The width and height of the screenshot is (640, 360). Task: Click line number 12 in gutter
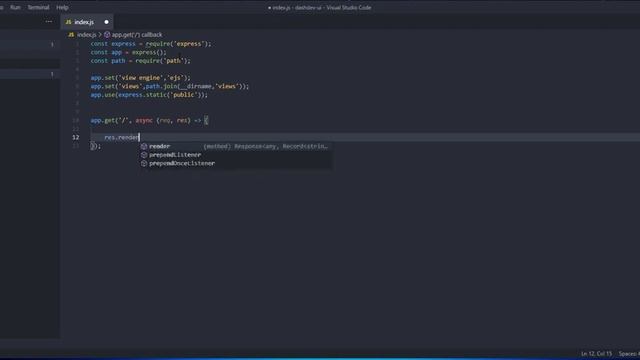76,138
